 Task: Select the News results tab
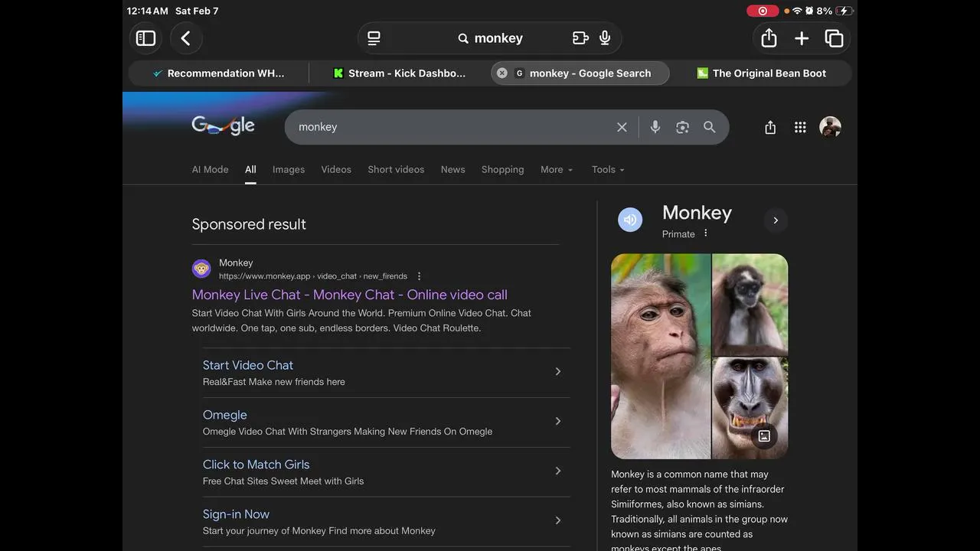(x=452, y=170)
